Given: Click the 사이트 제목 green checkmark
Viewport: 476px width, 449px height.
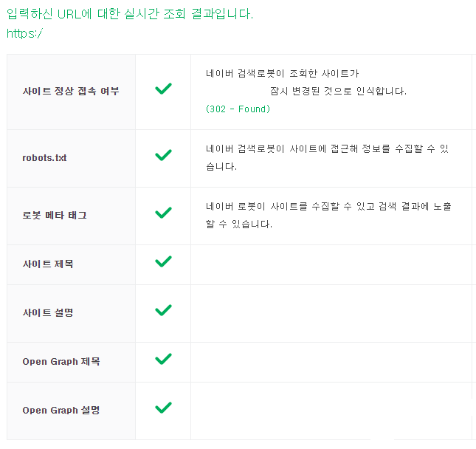Looking at the screenshot, I should [163, 261].
